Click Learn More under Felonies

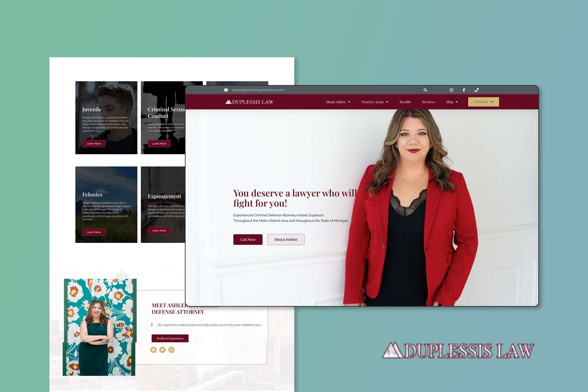pyautogui.click(x=94, y=232)
